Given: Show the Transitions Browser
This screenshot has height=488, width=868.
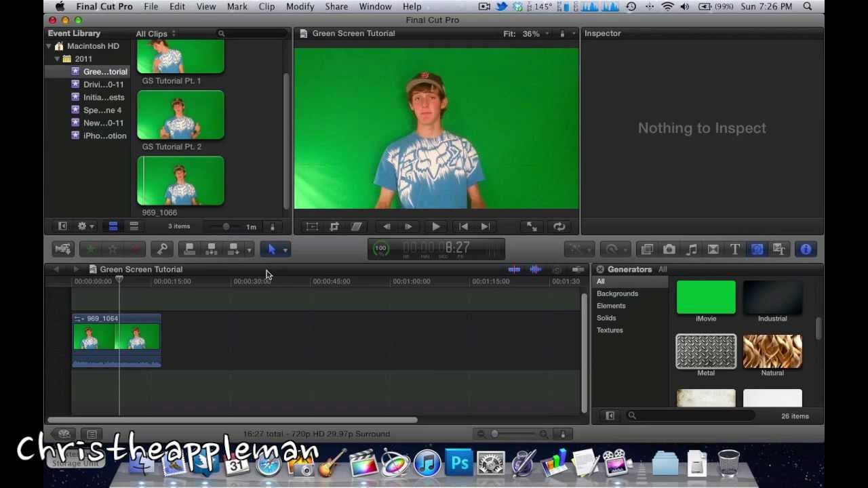Looking at the screenshot, I should point(713,249).
